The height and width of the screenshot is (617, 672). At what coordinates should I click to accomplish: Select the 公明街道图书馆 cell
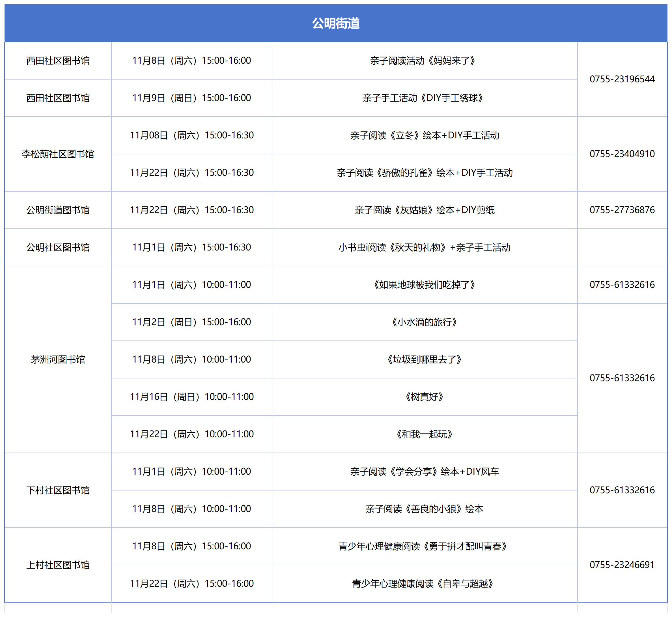(58, 210)
